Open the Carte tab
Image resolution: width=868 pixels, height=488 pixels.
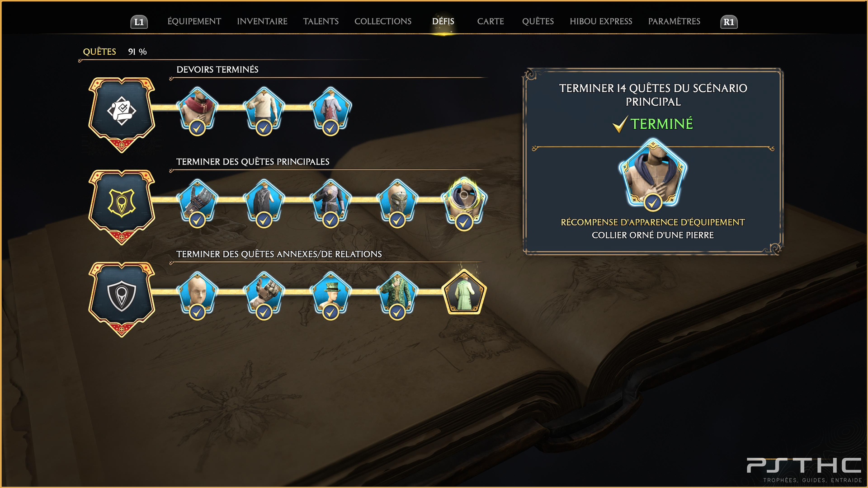pyautogui.click(x=491, y=21)
